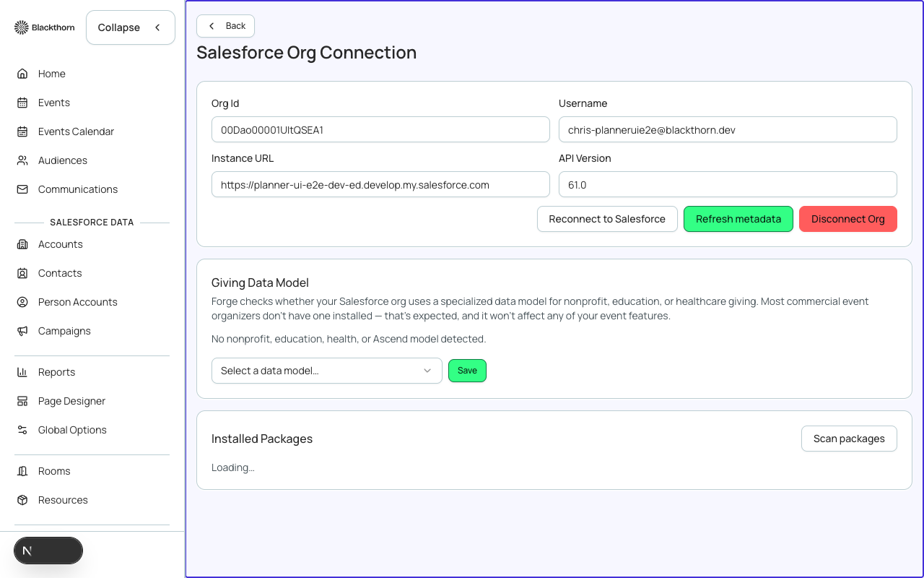The width and height of the screenshot is (924, 578).
Task: Click Reconnect to Salesforce
Action: pos(607,219)
